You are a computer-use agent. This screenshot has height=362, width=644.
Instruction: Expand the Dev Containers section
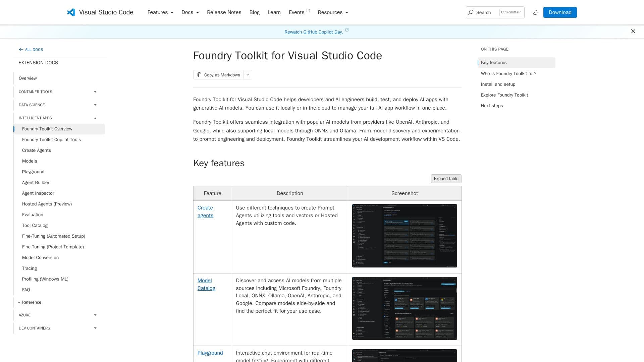[x=95, y=328]
